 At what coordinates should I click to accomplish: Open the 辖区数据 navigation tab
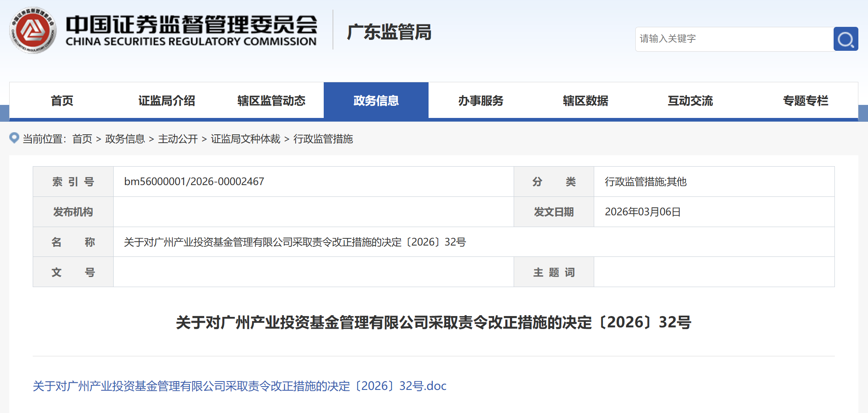pos(585,101)
